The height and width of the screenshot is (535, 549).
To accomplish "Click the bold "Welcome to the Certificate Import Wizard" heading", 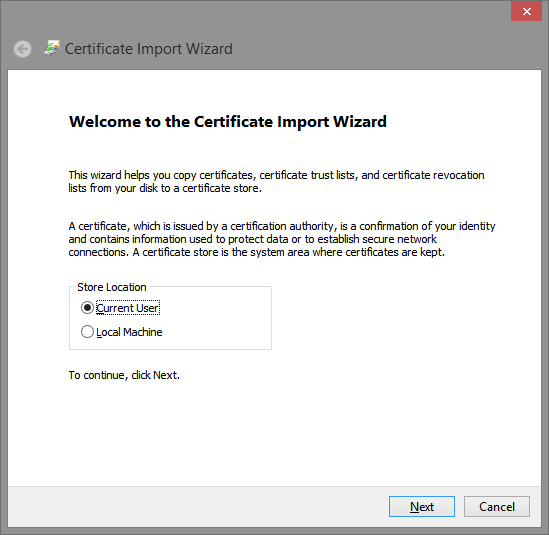I will point(228,121).
